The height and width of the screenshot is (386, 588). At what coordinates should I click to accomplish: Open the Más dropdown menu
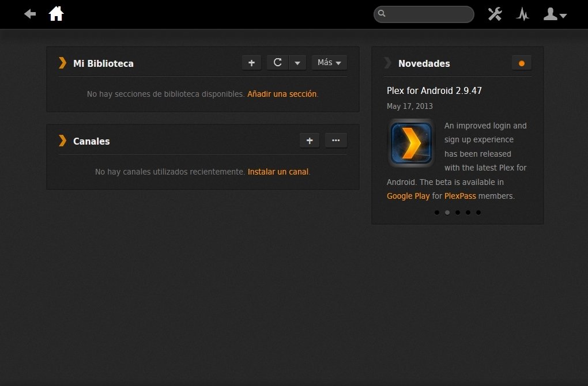[x=329, y=63]
